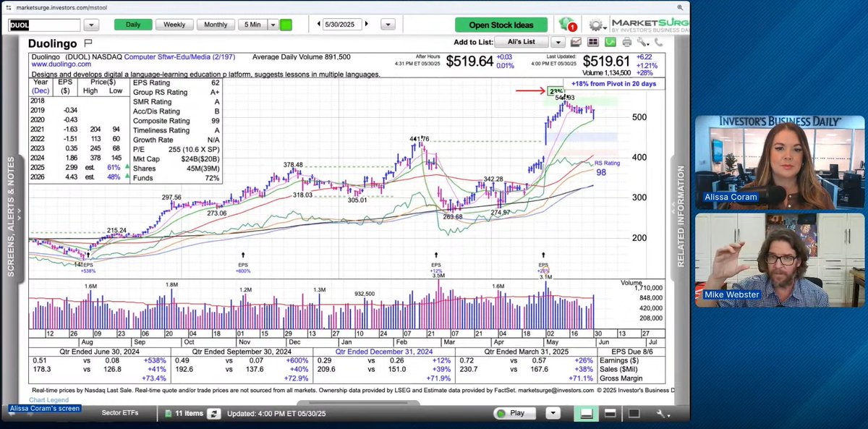Click the chart view icon in toolbar
The height and width of the screenshot is (429, 868).
tap(576, 43)
